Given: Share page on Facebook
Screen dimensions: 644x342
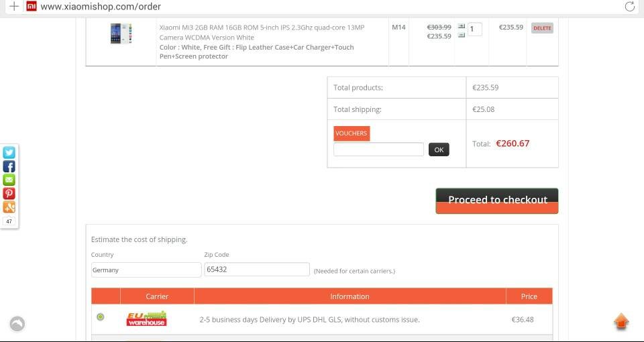Looking at the screenshot, I should 9,166.
